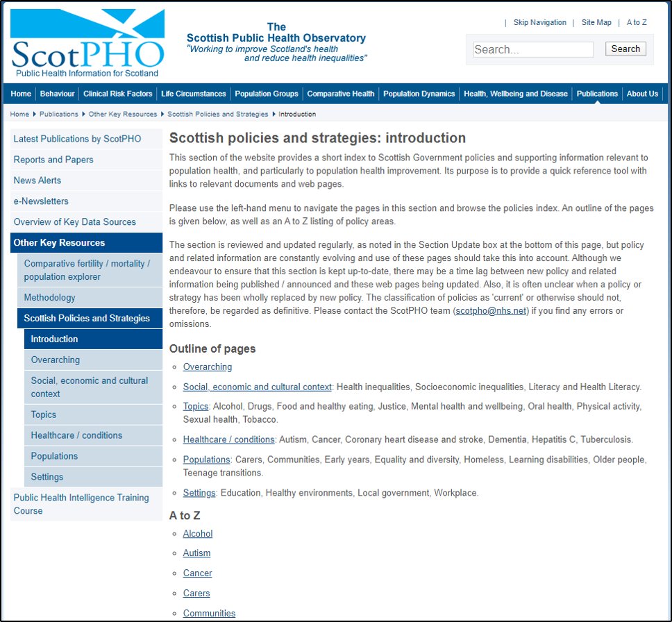Image resolution: width=672 pixels, height=622 pixels.
Task: Click Scottish Public Health Observatory title
Action: 276,37
